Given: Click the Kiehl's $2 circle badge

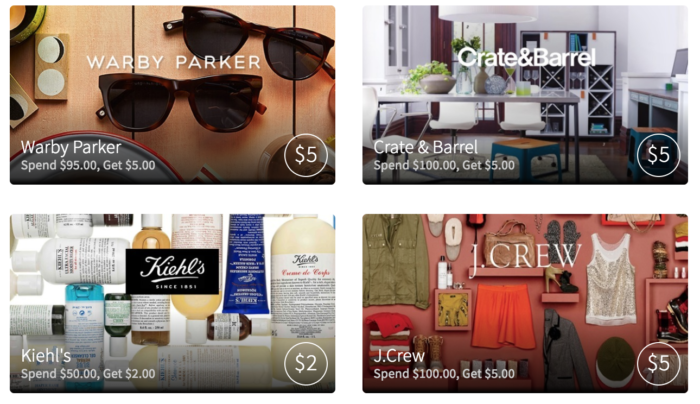Looking at the screenshot, I should [x=306, y=363].
